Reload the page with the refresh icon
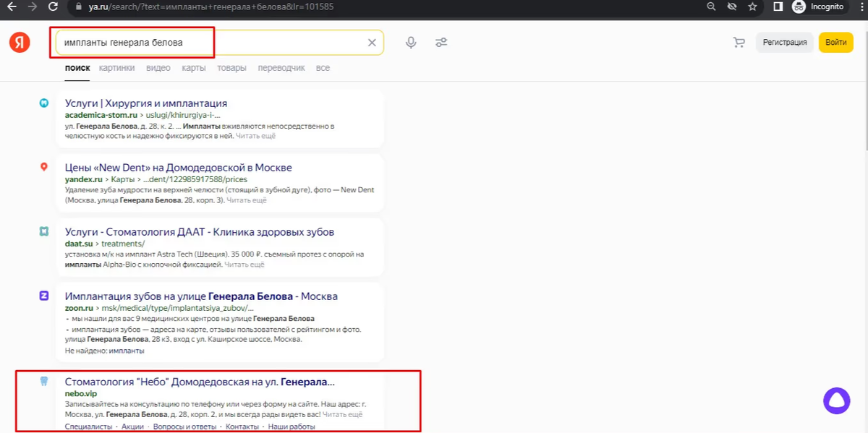The height and width of the screenshot is (433, 868). 54,7
